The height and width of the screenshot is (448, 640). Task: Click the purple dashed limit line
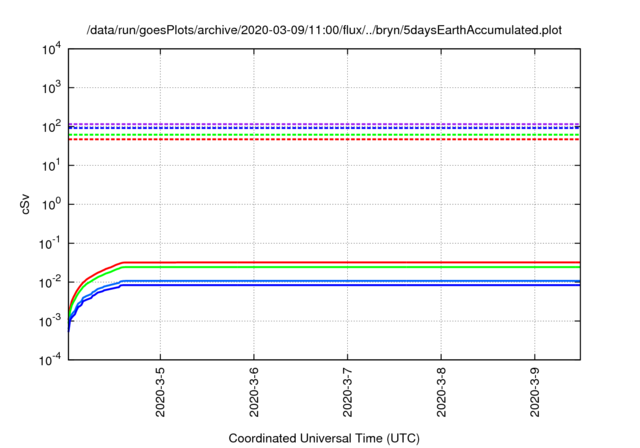click(324, 124)
